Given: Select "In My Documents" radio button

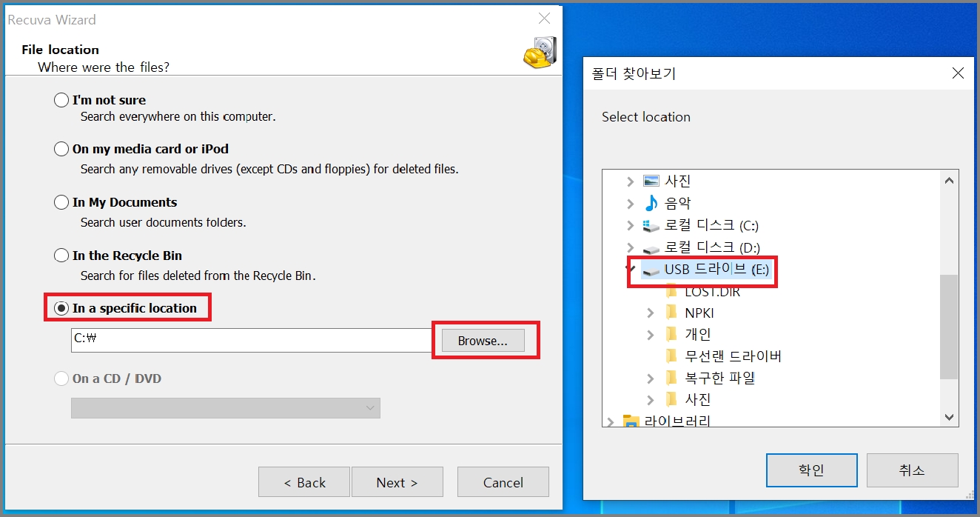Looking at the screenshot, I should 61,202.
